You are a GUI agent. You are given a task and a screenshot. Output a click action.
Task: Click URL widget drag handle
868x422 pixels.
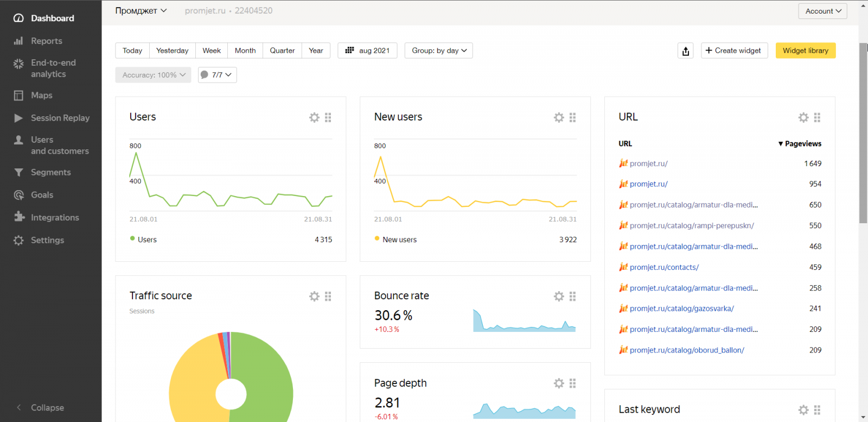click(x=818, y=117)
